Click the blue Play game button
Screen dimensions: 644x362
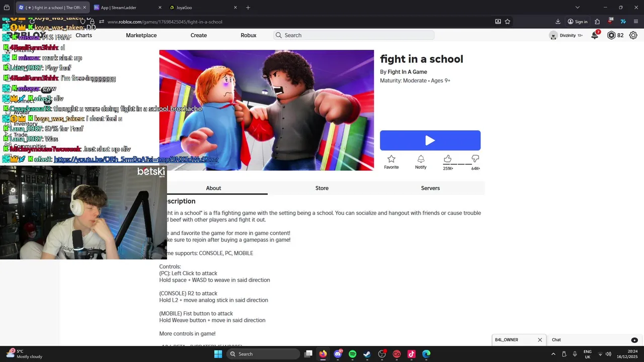pyautogui.click(x=430, y=140)
